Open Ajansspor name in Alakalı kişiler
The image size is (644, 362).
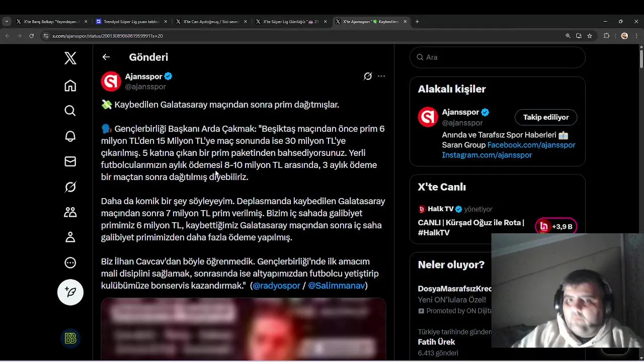(460, 112)
